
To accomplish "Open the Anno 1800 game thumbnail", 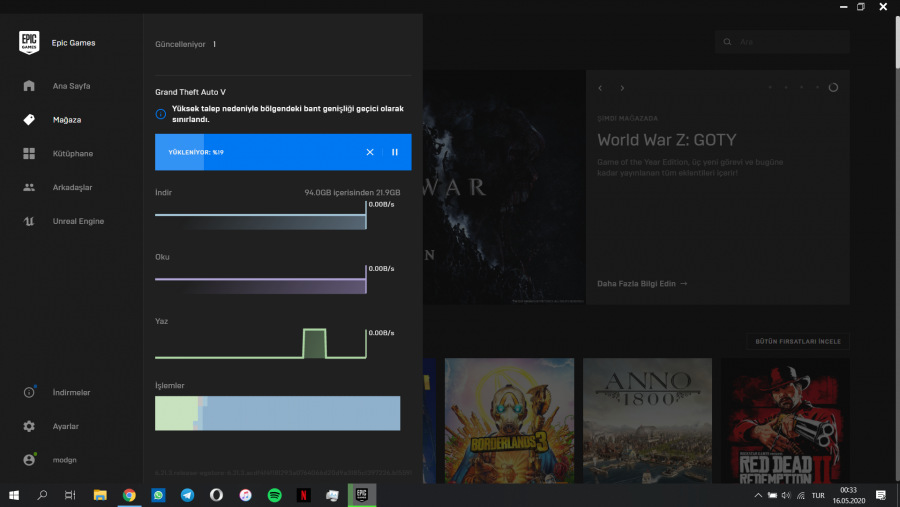I will [647, 420].
